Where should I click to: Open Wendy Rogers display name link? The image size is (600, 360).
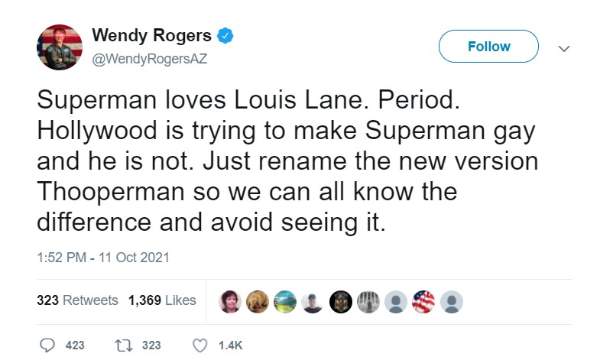point(152,36)
